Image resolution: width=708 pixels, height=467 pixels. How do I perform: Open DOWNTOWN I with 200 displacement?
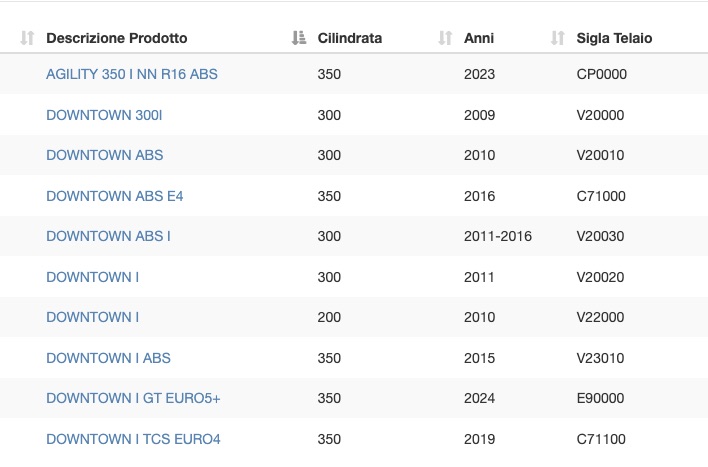[x=92, y=317]
